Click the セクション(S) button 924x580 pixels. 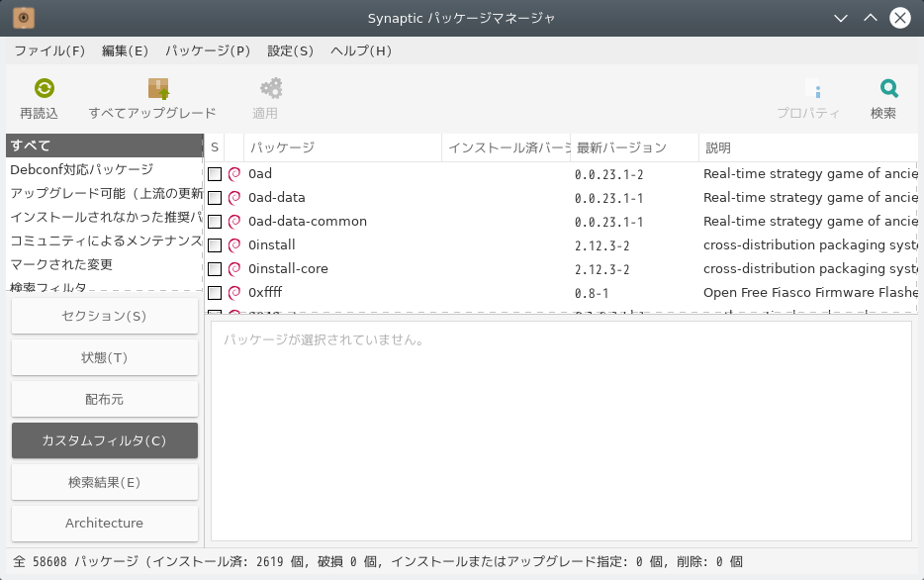point(104,316)
